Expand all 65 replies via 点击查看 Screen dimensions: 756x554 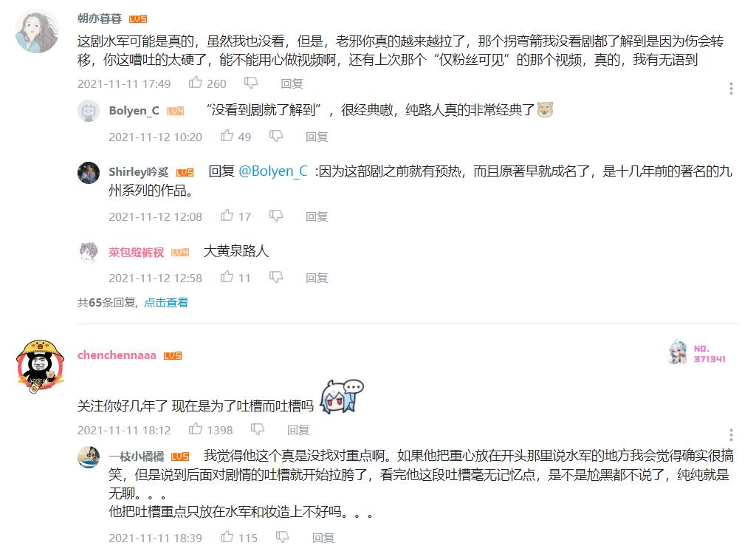pyautogui.click(x=166, y=303)
